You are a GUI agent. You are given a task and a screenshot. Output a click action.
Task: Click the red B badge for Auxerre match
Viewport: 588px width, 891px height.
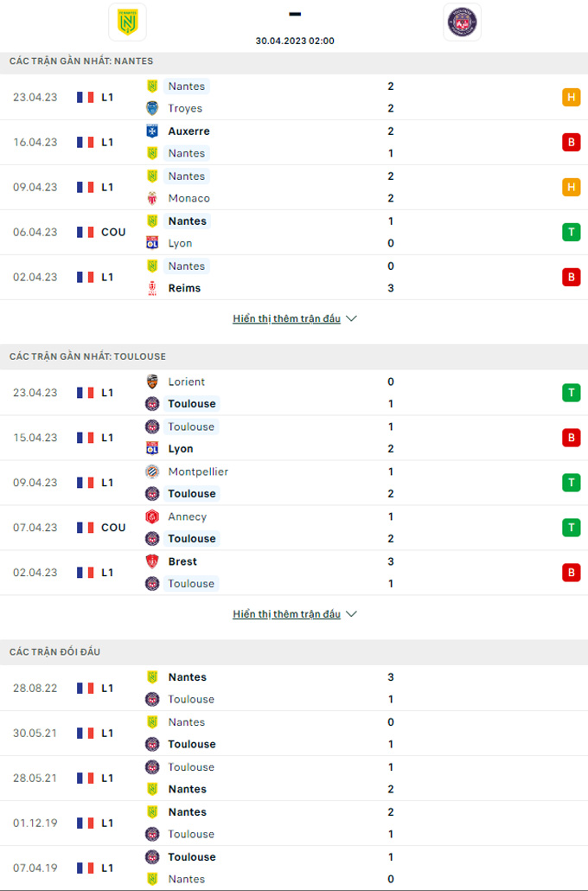[x=571, y=142]
